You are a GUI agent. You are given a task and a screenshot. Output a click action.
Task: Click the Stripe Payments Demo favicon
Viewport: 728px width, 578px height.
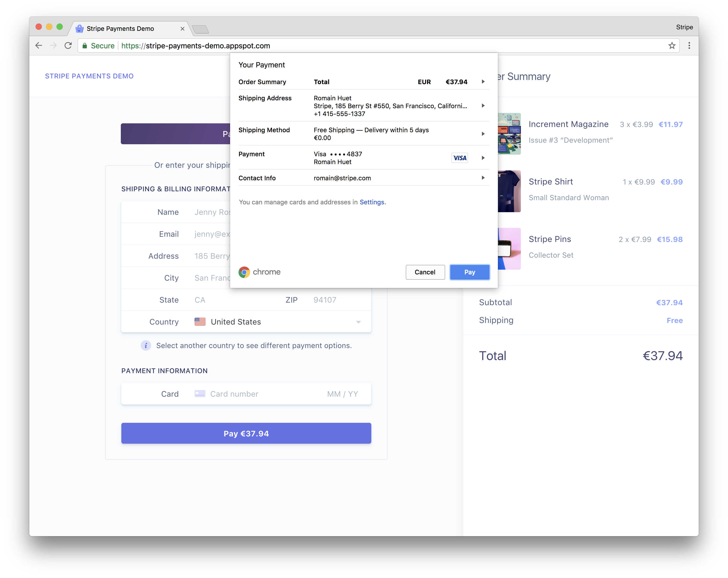pyautogui.click(x=79, y=28)
